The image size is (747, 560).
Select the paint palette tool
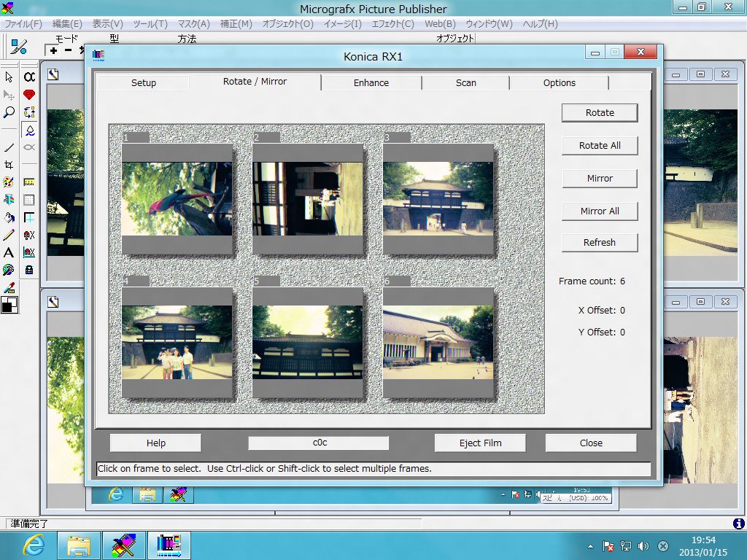tap(9, 182)
